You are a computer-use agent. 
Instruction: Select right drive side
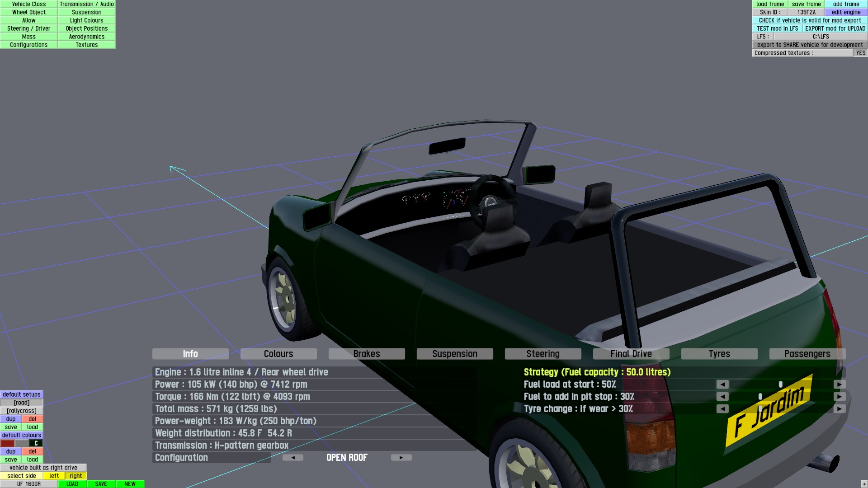point(75,476)
